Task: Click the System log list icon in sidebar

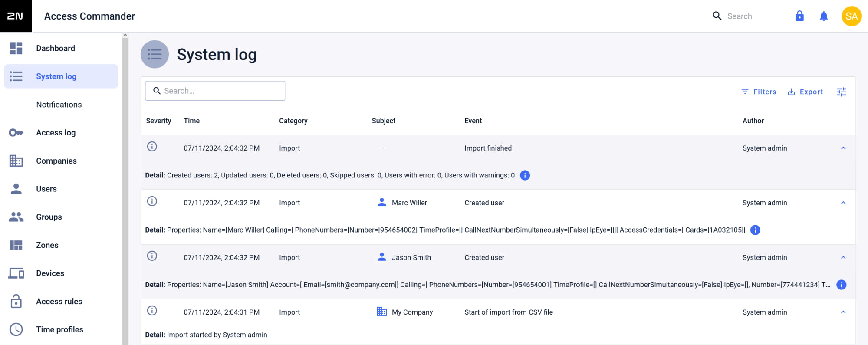Action: coord(16,76)
